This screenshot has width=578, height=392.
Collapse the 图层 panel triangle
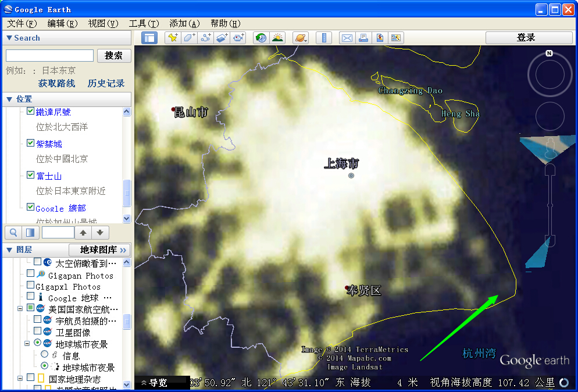coord(9,250)
